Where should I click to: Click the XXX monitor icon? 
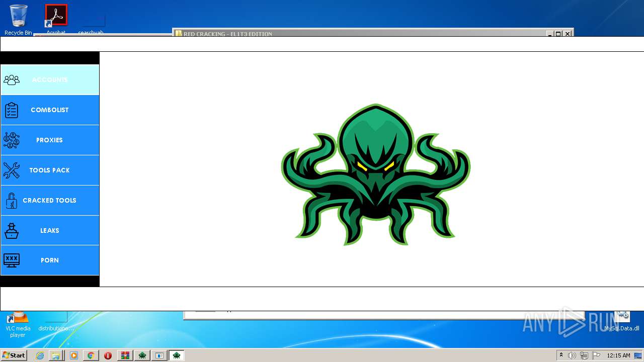[x=12, y=260]
